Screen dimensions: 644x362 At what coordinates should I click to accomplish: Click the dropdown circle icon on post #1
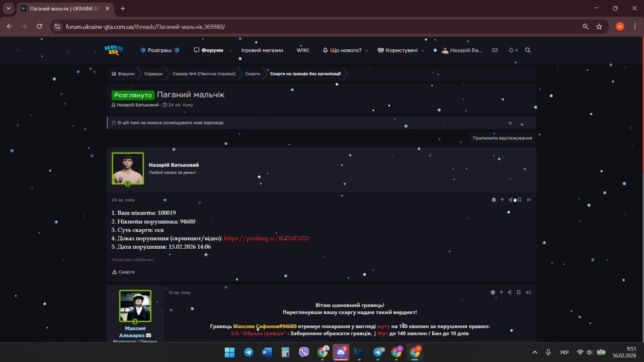coord(494,200)
